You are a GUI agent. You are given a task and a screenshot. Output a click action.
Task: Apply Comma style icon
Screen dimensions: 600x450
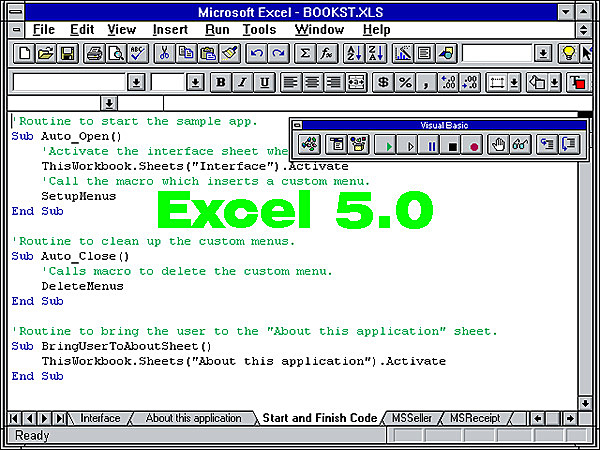[x=426, y=82]
